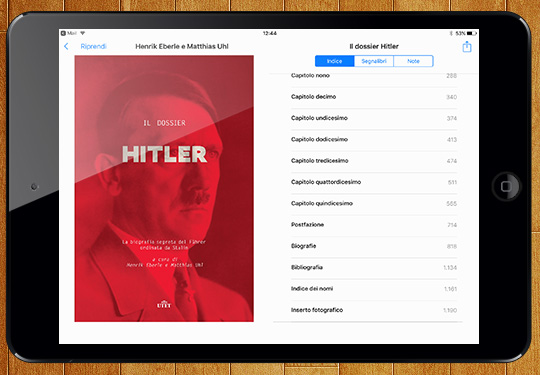Open the share icon
540x375 pixels.
tap(467, 46)
